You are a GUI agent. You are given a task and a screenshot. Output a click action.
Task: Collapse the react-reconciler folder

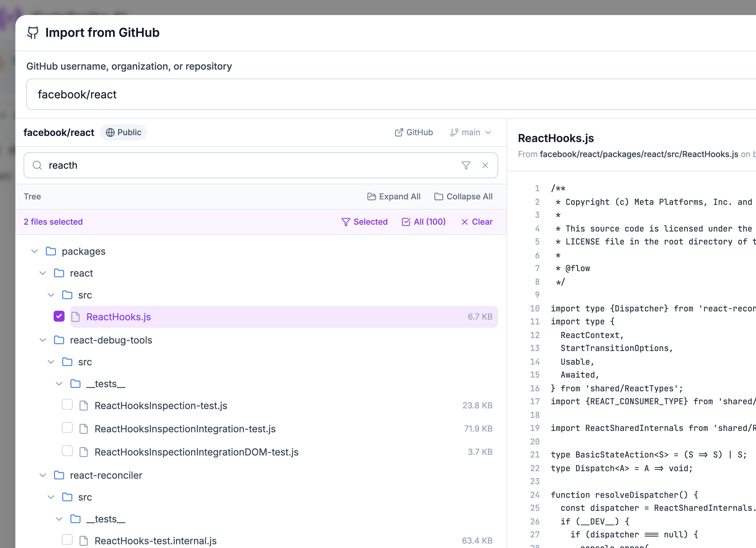pyautogui.click(x=43, y=475)
